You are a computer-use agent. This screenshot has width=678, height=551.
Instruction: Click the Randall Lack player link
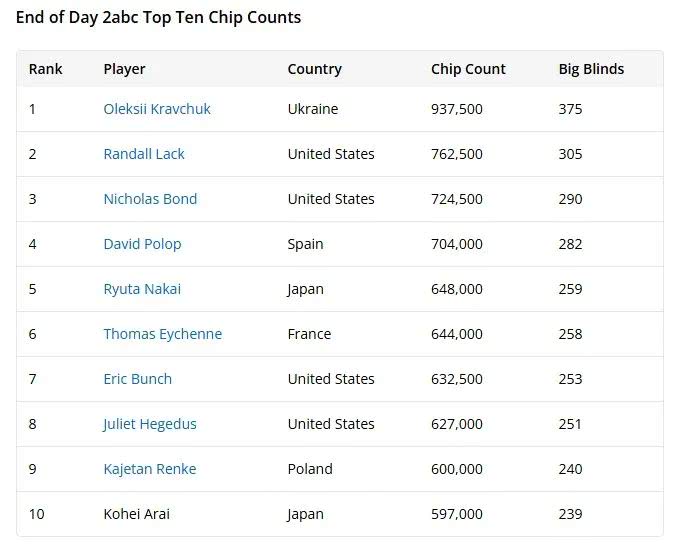(x=144, y=154)
